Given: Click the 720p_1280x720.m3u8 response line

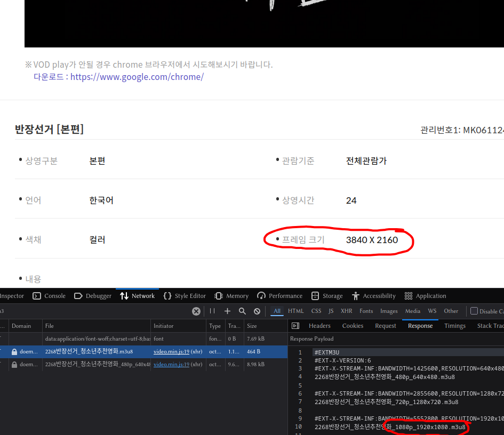Looking at the screenshot, I should pyautogui.click(x=386, y=402).
